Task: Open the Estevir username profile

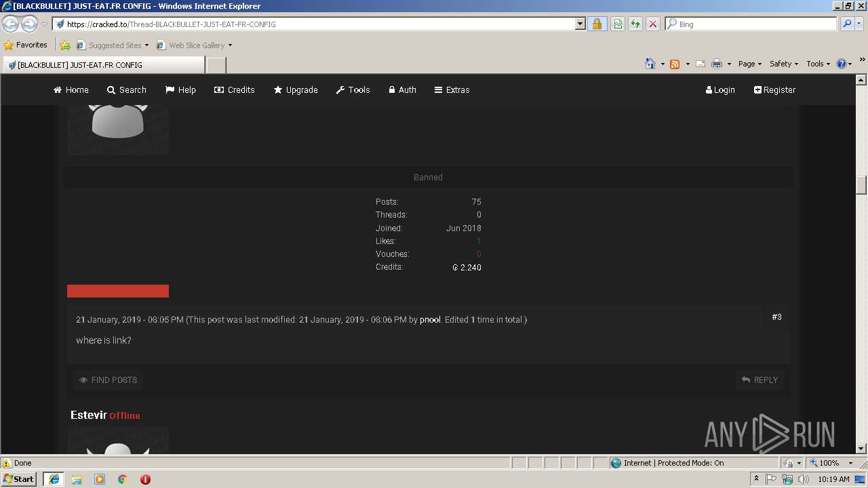Action: (89, 415)
